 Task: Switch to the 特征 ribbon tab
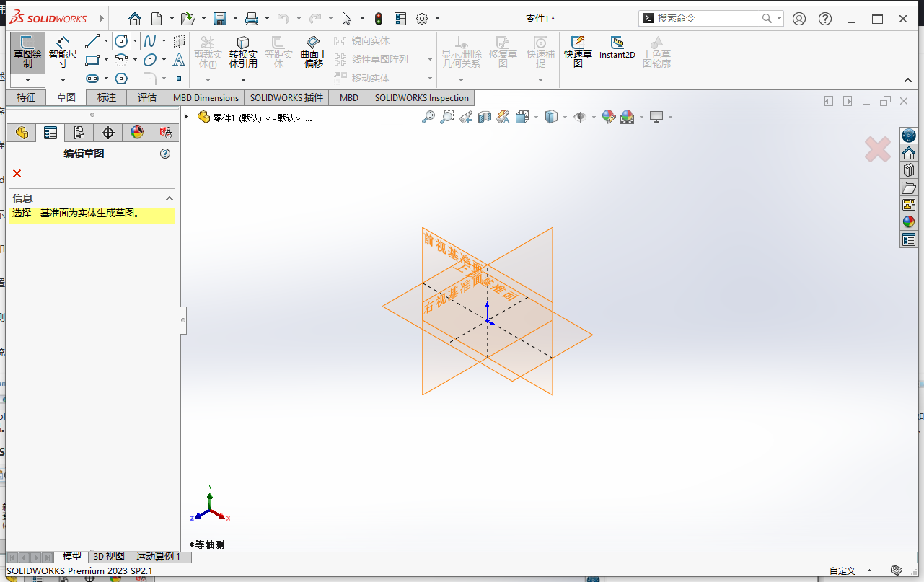point(26,97)
